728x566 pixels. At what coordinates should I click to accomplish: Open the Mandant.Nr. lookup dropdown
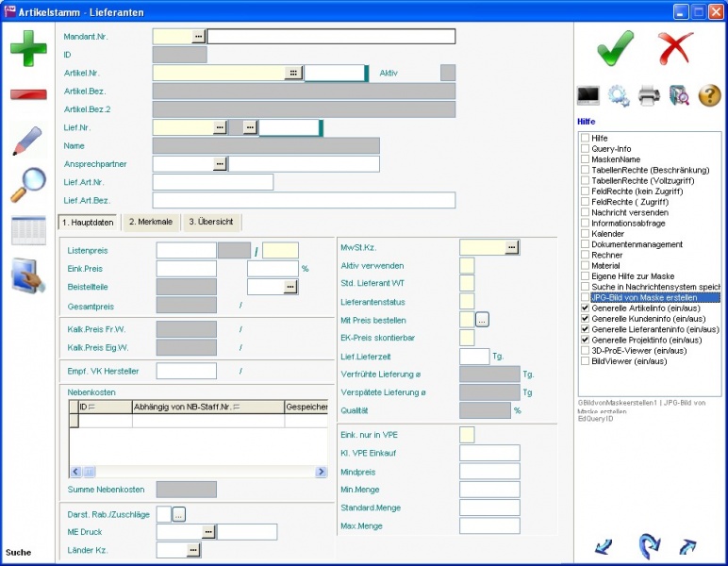coord(198,36)
